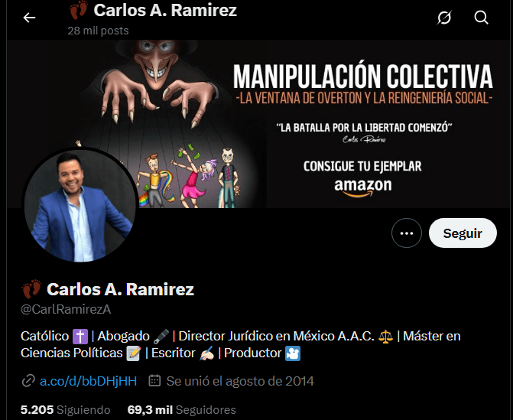
Task: Go back using the left arrow
Action: coord(29,18)
